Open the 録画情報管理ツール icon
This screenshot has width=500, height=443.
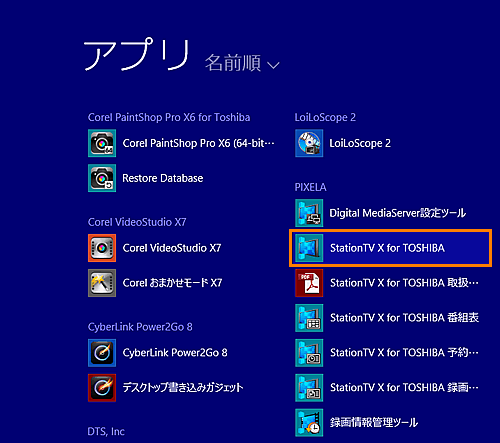pos(309,423)
